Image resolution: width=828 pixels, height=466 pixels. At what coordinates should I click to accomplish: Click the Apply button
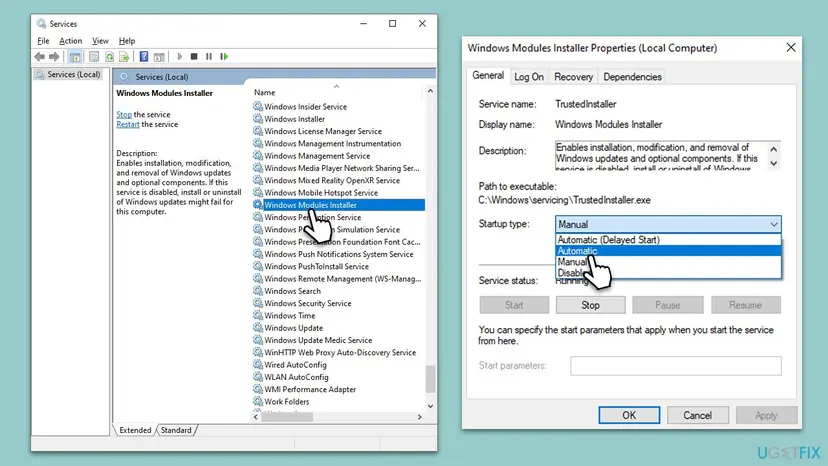click(766, 415)
